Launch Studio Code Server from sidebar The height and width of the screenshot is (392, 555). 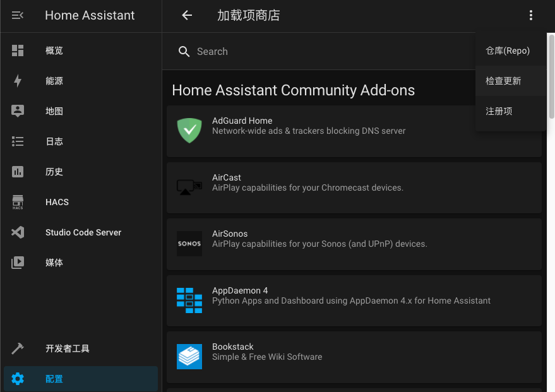coord(16,232)
